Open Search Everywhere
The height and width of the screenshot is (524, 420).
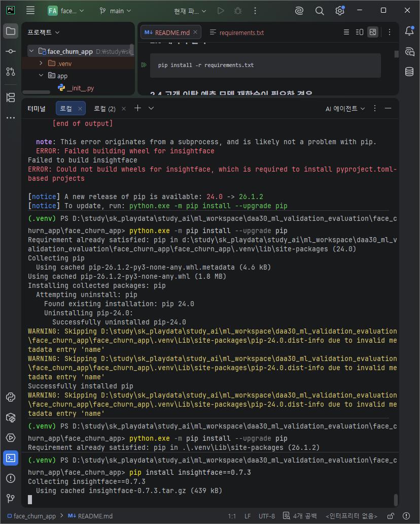pos(320,11)
